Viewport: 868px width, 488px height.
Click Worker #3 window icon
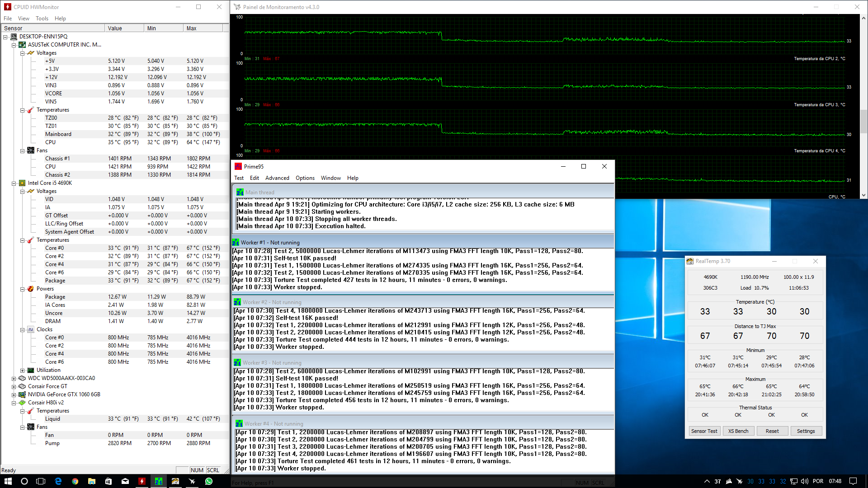[x=237, y=362]
